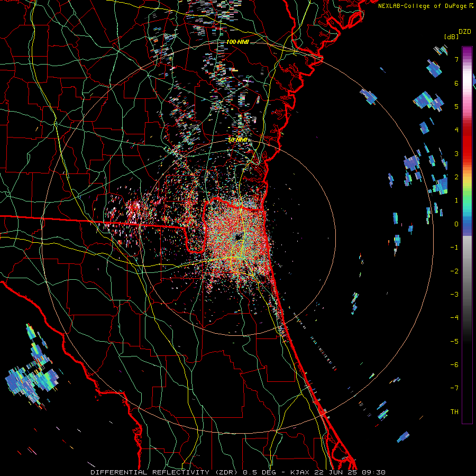Viewport: 476px width, 476px height.
Task: Click the DZD legend title
Action: point(465,32)
